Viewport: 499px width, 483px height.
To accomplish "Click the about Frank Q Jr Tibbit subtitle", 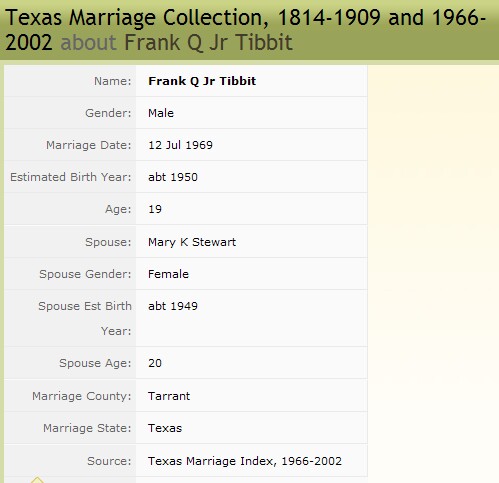I will [x=176, y=42].
